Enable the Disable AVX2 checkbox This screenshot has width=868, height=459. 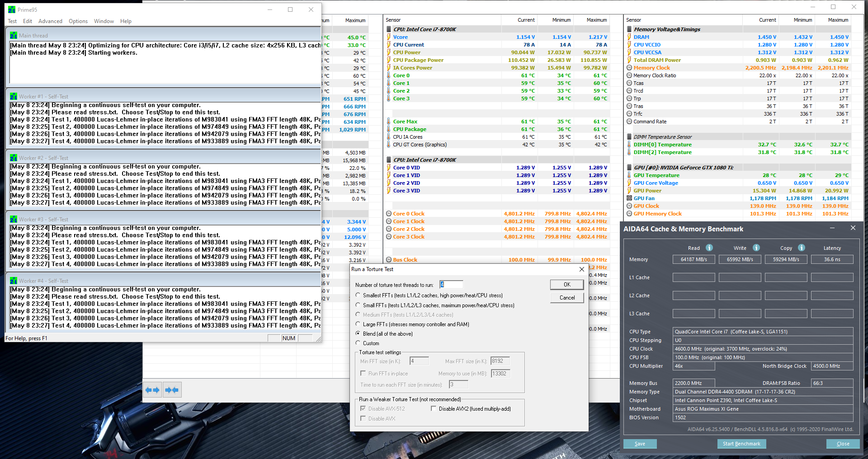click(434, 409)
